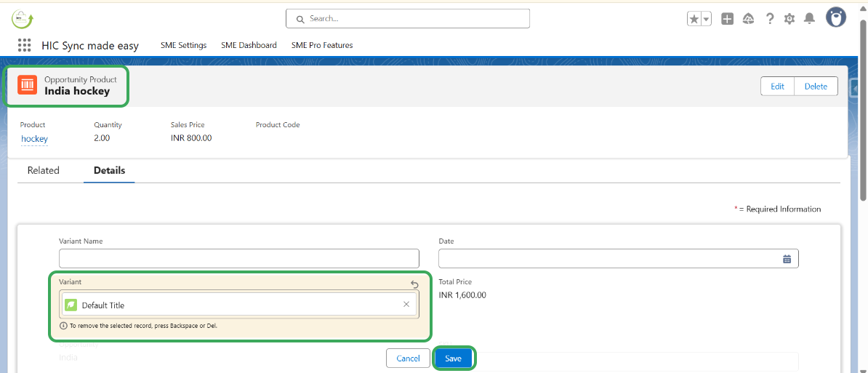Open the hockey product link
The height and width of the screenshot is (373, 868).
click(34, 138)
